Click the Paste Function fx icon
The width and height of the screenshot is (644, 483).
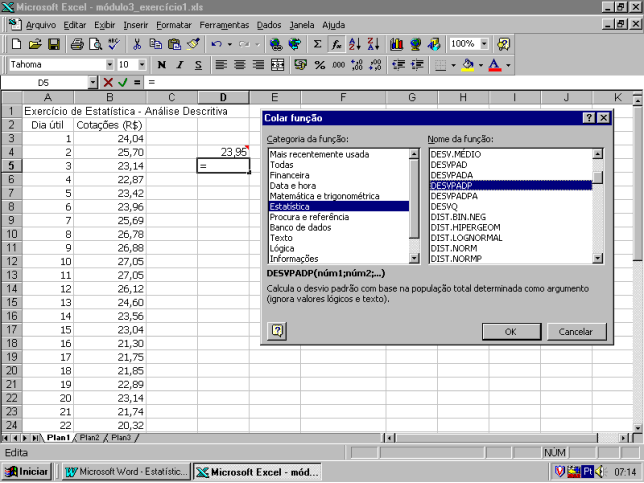click(337, 44)
